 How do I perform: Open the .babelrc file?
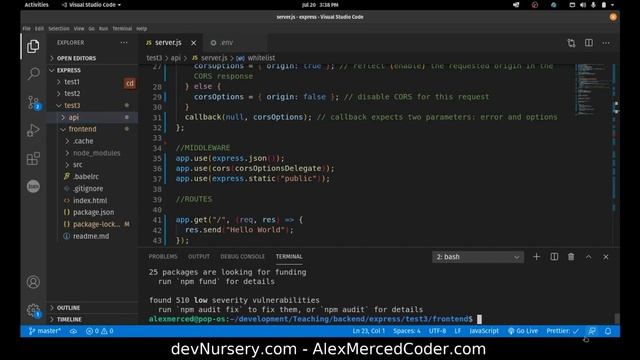tap(86, 177)
